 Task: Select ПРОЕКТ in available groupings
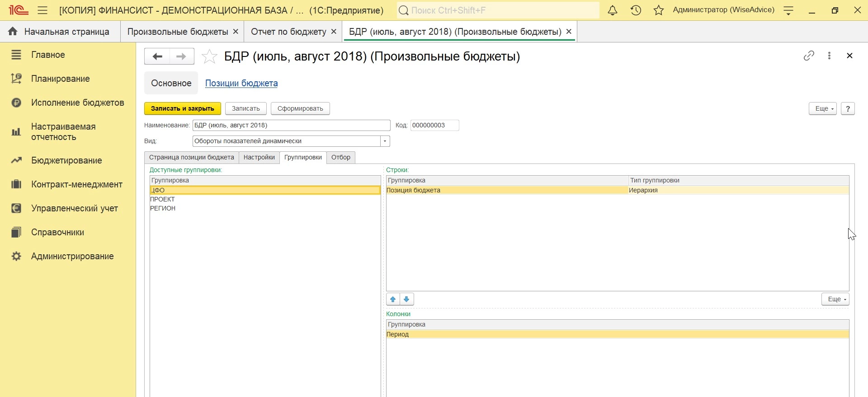(163, 199)
